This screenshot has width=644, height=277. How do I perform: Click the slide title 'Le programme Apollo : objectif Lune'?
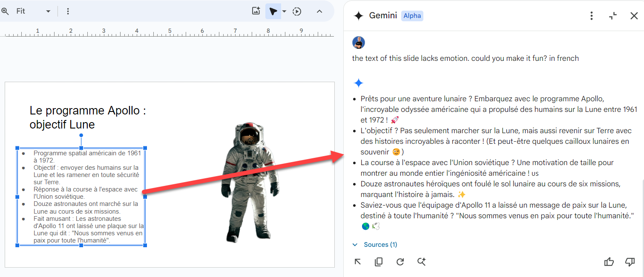88,117
